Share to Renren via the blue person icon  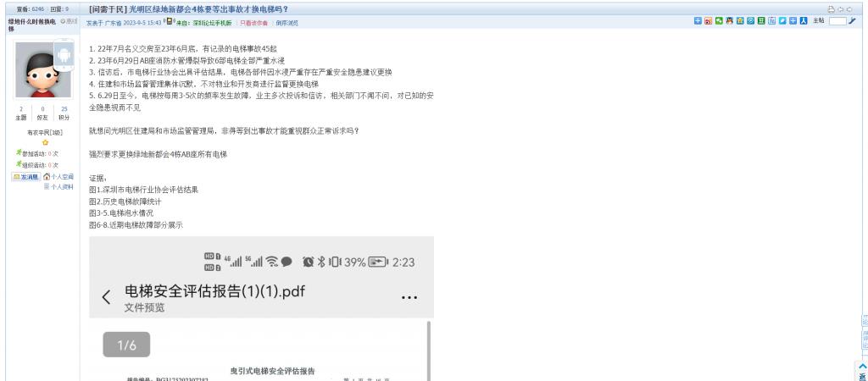tap(804, 20)
